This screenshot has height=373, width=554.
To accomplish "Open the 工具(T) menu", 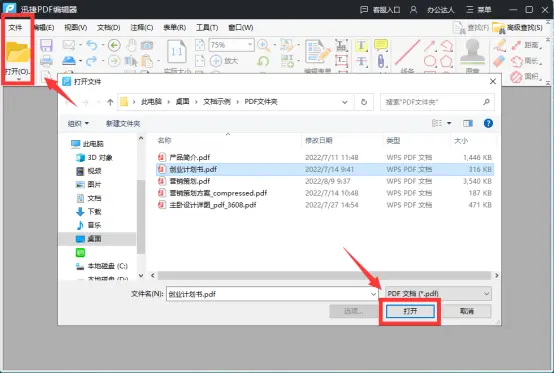I will coord(207,28).
